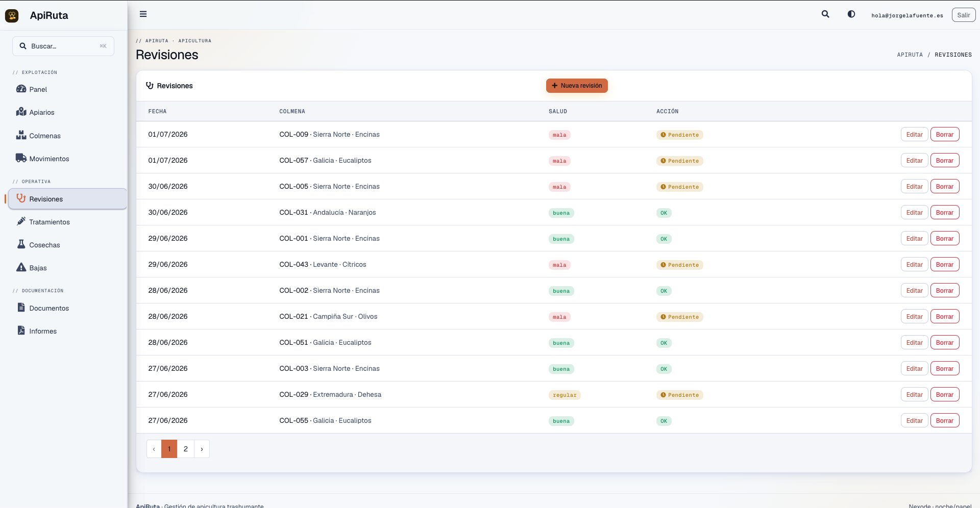Open Movimientos truck menu item
This screenshot has width=980, height=508.
tap(67, 159)
